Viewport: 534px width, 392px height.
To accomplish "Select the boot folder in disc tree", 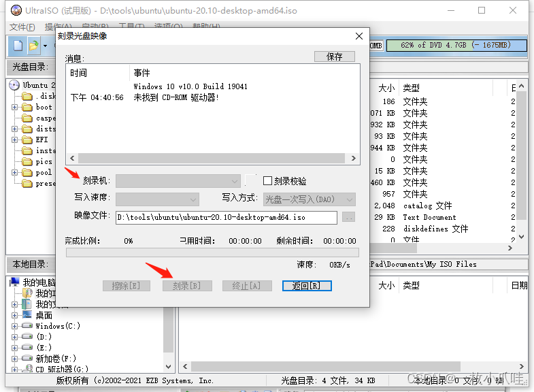I will 44,108.
